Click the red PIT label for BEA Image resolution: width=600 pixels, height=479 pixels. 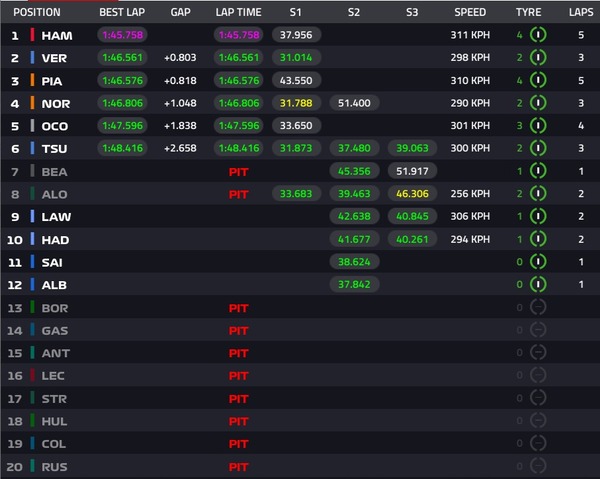tap(238, 172)
